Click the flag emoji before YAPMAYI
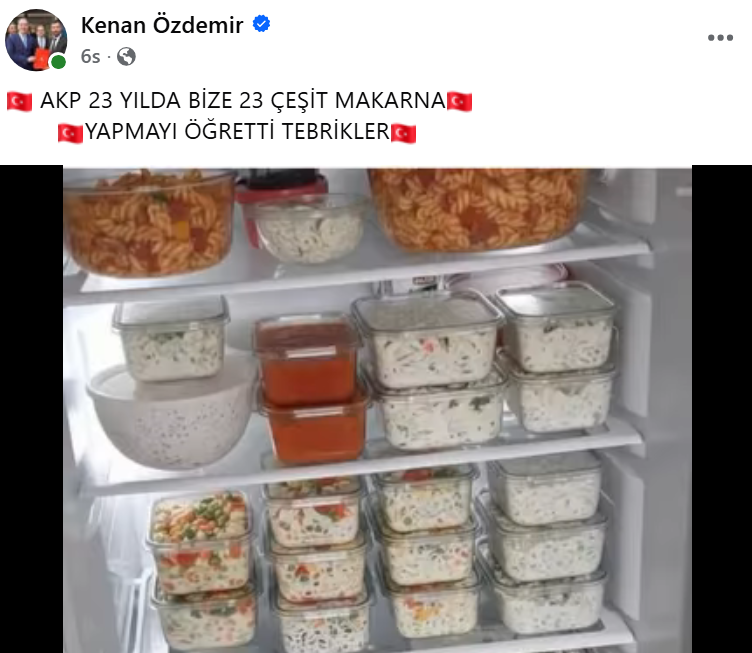 click(x=70, y=133)
